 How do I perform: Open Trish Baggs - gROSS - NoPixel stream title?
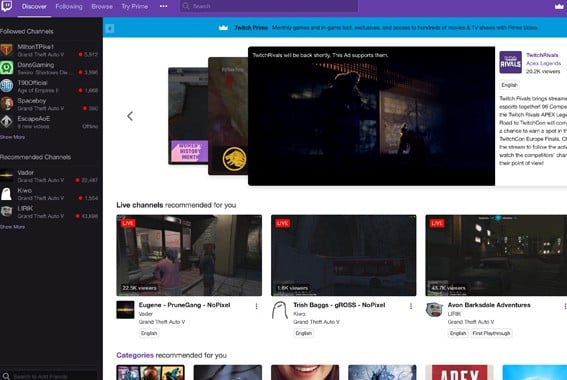point(339,305)
